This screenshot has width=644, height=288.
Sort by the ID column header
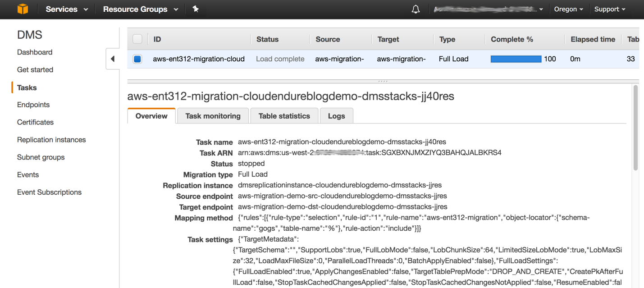pos(157,39)
